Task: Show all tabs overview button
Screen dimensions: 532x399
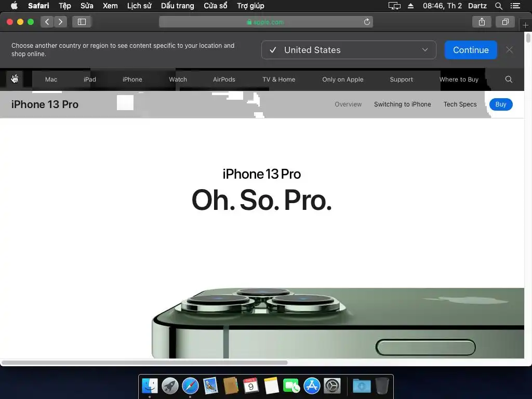Action: pyautogui.click(x=505, y=22)
